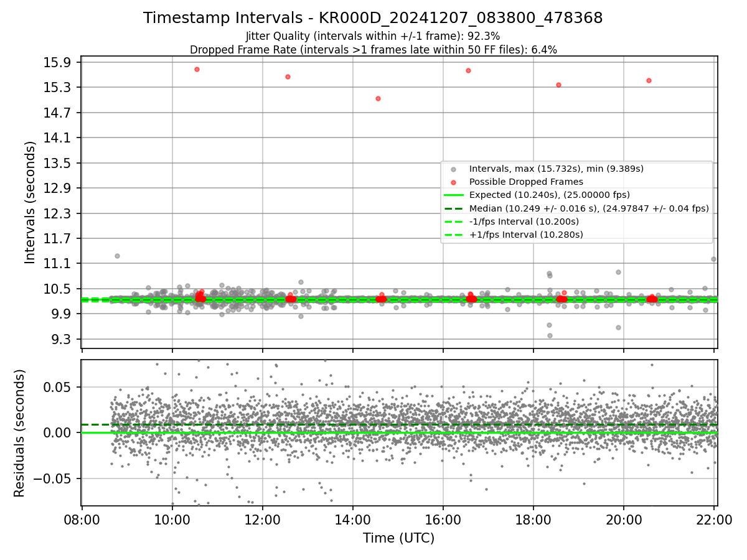Image resolution: width=747 pixels, height=560 pixels.
Task: Click legend entry 'Expected (10.240s), (25.00000 fps)'
Action: (x=549, y=195)
